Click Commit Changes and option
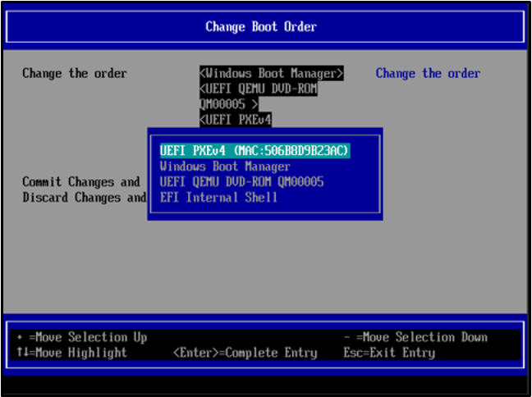 click(81, 182)
